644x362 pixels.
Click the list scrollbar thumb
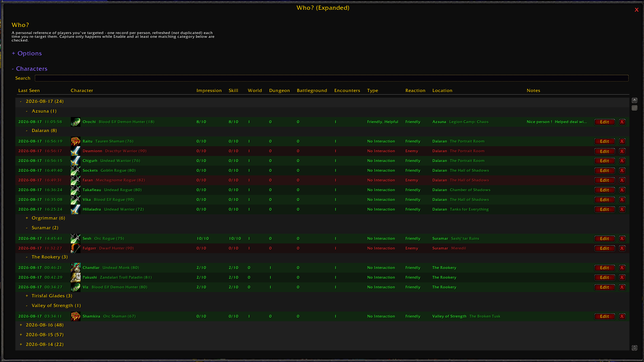click(x=634, y=108)
